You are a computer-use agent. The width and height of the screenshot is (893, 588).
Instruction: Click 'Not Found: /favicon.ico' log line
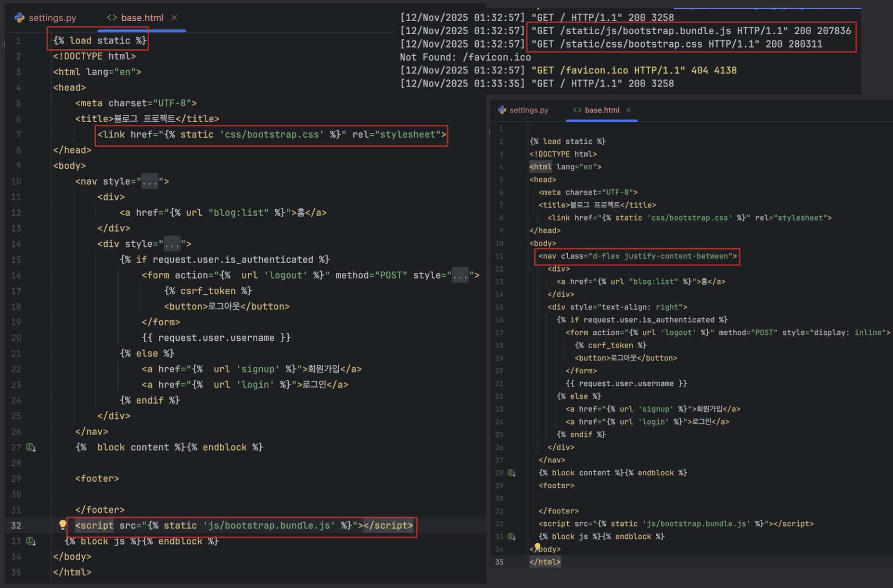coord(465,57)
